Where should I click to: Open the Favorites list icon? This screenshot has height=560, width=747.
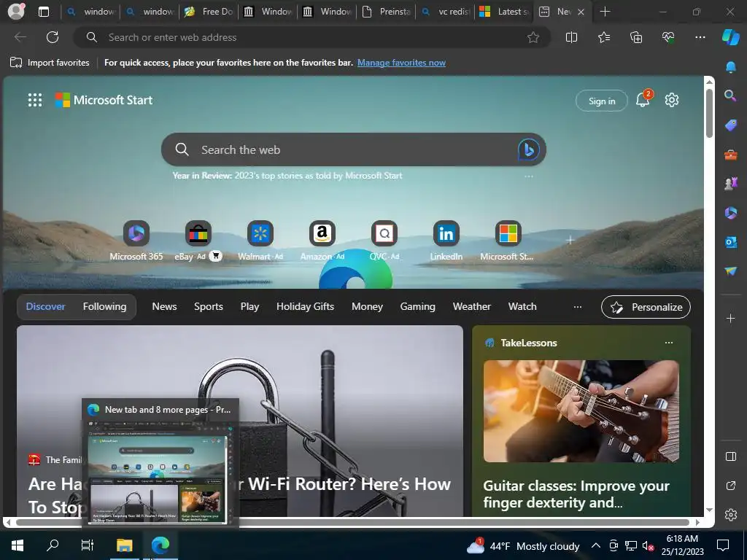tap(603, 37)
